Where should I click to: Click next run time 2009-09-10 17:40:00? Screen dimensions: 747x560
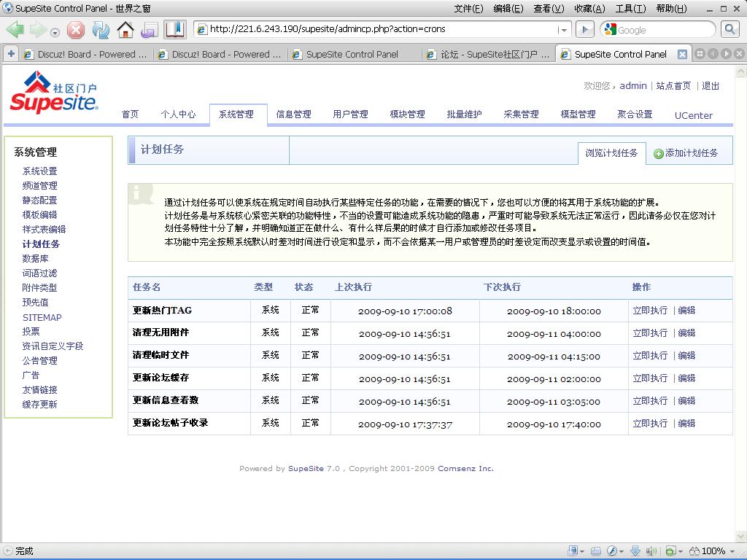coord(554,424)
